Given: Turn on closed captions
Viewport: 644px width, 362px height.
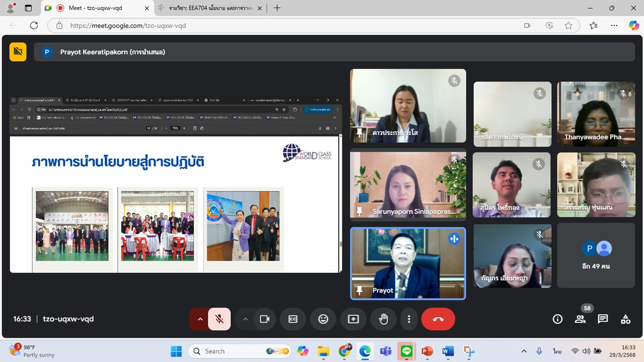Looking at the screenshot, I should click(x=293, y=319).
